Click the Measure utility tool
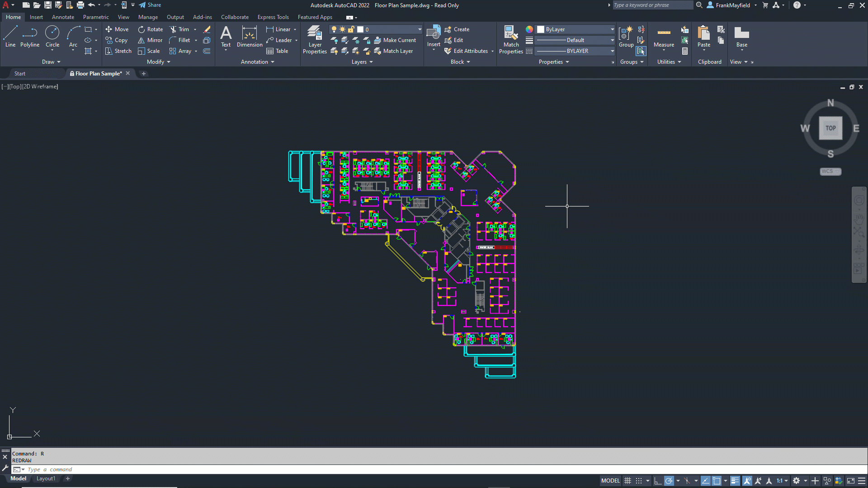Viewport: 868px width, 488px height. (x=664, y=37)
